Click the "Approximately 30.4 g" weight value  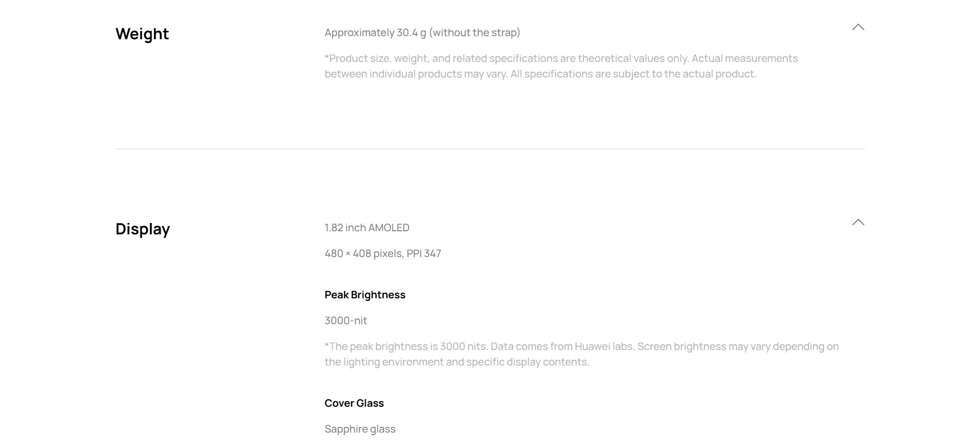[x=375, y=33]
